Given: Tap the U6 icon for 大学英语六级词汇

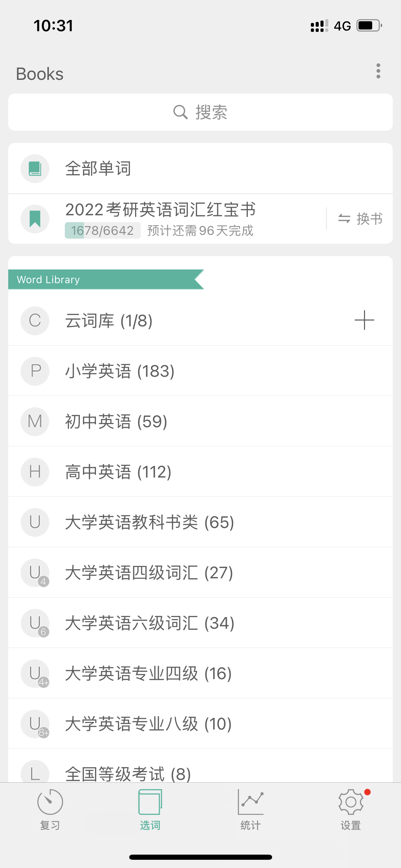Looking at the screenshot, I should pyautogui.click(x=35, y=623).
